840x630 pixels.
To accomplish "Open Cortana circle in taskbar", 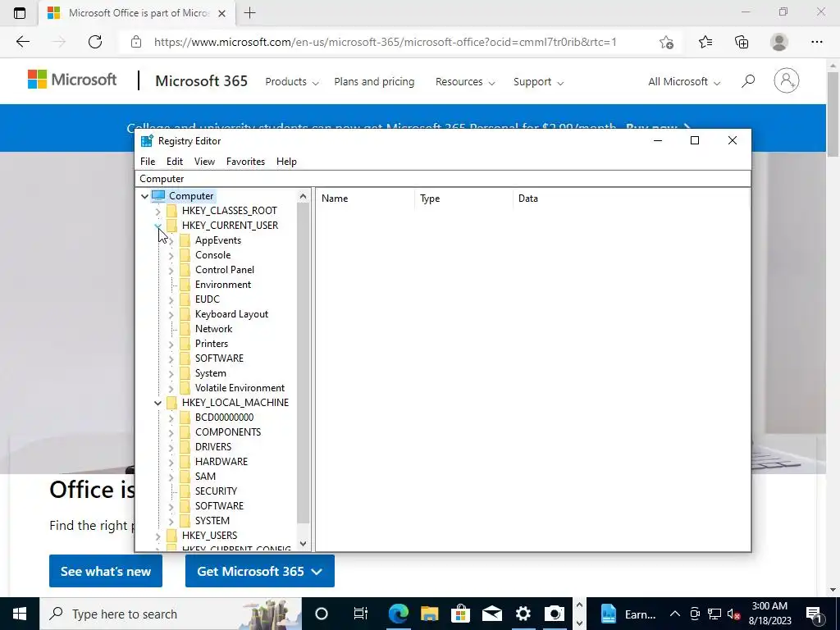I will coord(322,614).
